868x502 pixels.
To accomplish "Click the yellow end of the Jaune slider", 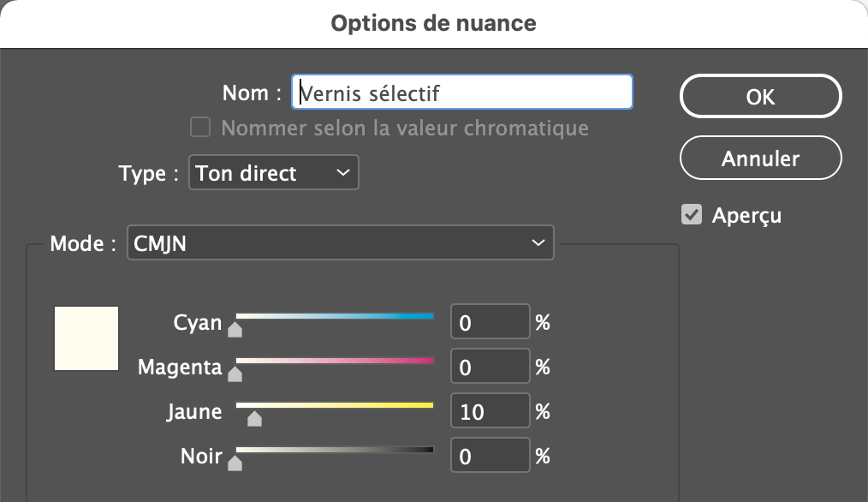I will point(428,406).
